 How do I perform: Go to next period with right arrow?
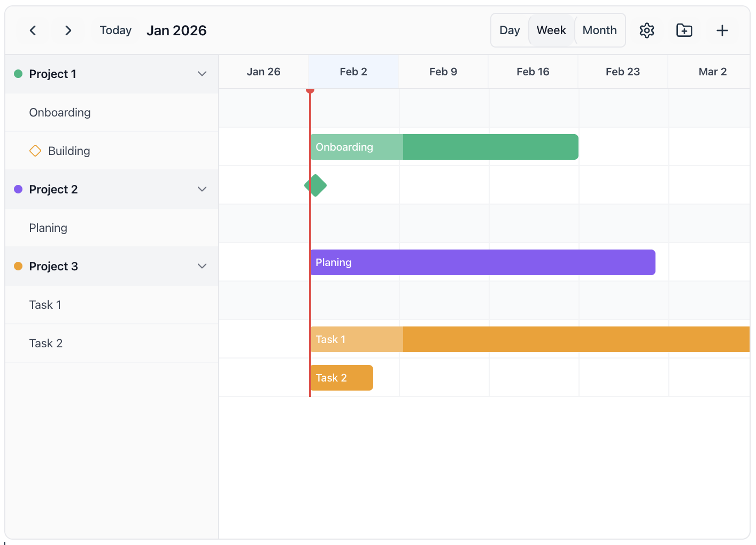(68, 30)
